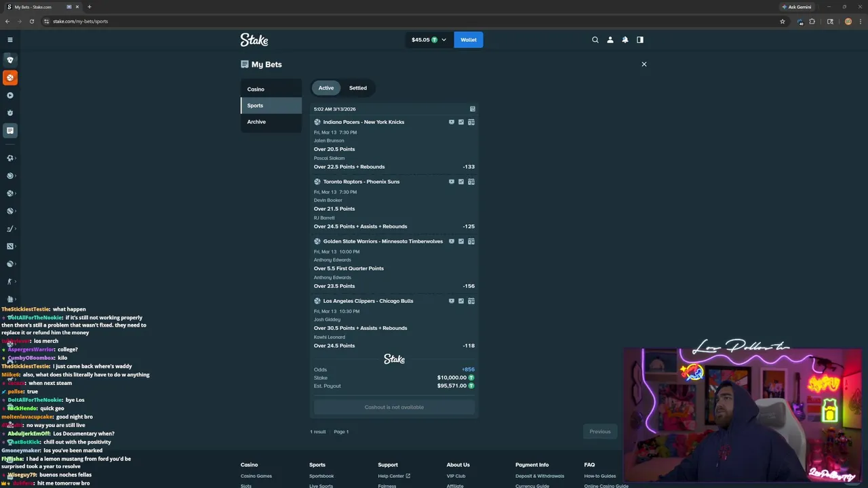Screen dimensions: 868x488
Task: Click Los Angeles Clippers - Chicago Bulls title
Action: 368,301
